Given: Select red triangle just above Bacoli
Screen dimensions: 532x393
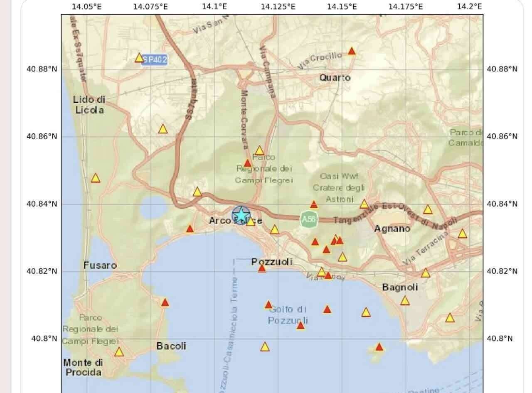Looking at the screenshot, I should [165, 302].
